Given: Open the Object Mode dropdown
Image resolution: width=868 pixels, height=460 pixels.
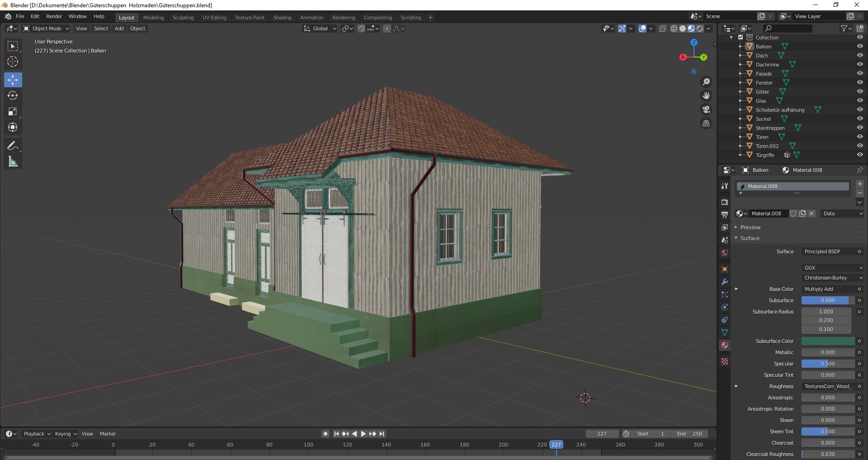Looking at the screenshot, I should [x=46, y=28].
